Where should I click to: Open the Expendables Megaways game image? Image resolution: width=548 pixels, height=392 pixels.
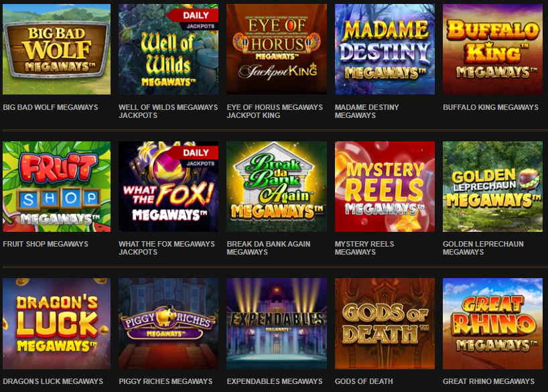pyautogui.click(x=277, y=324)
